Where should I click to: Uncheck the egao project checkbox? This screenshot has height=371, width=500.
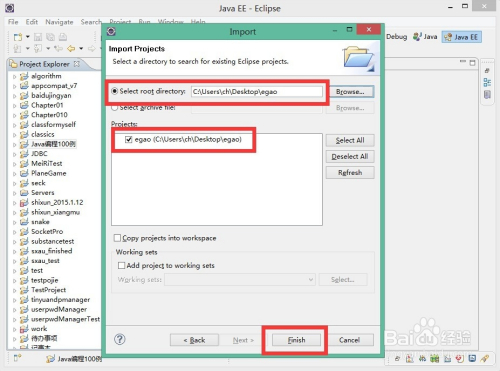pyautogui.click(x=129, y=139)
